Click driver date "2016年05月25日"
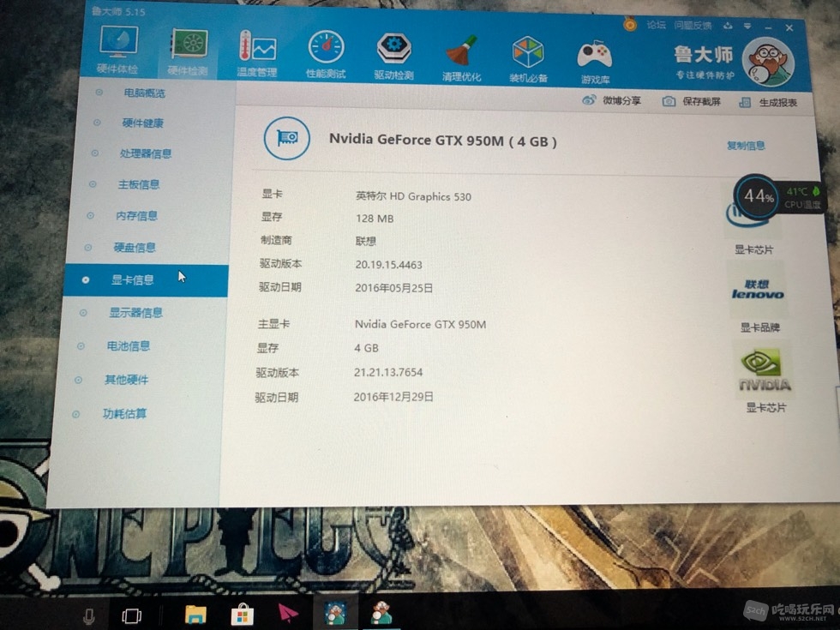 click(393, 288)
